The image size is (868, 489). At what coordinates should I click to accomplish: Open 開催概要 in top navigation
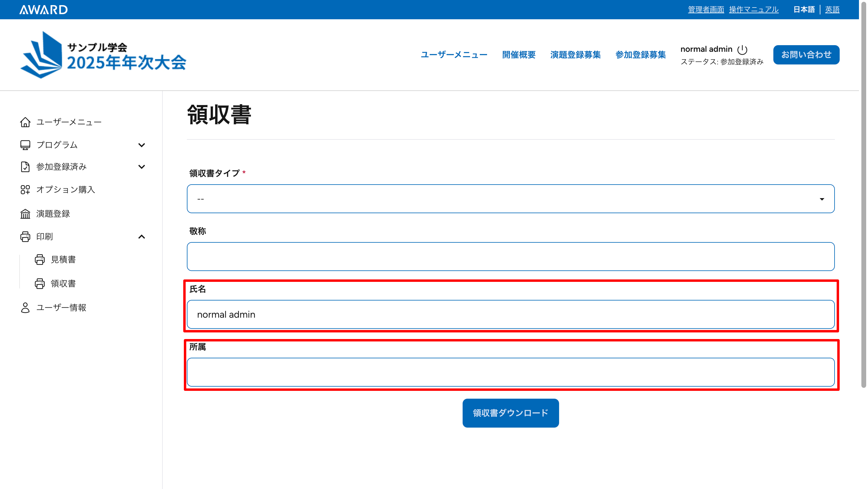(519, 55)
